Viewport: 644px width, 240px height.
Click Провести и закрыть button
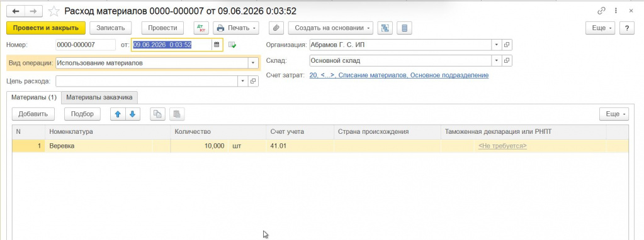click(45, 28)
